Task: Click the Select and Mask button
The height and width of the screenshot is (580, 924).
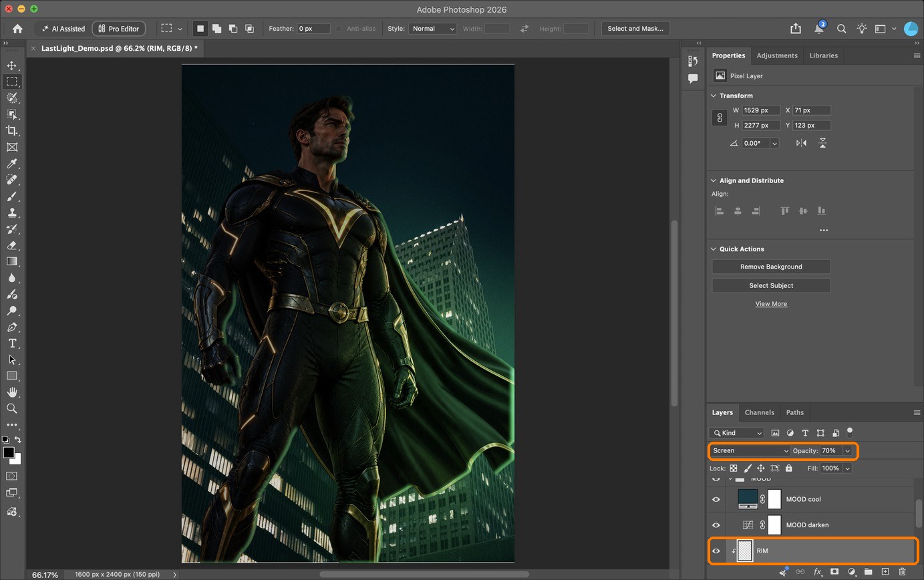Action: pyautogui.click(x=635, y=29)
